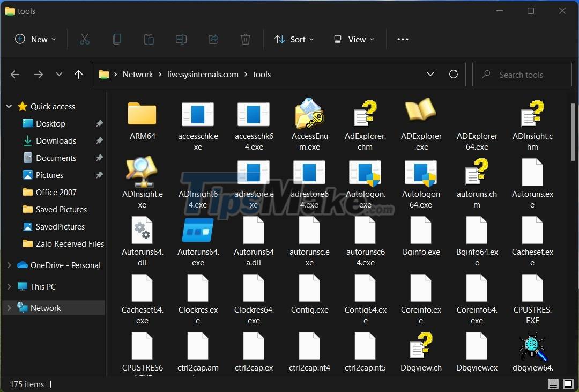This screenshot has width=579, height=392.
Task: Open the See more ellipsis menu
Action: (403, 39)
